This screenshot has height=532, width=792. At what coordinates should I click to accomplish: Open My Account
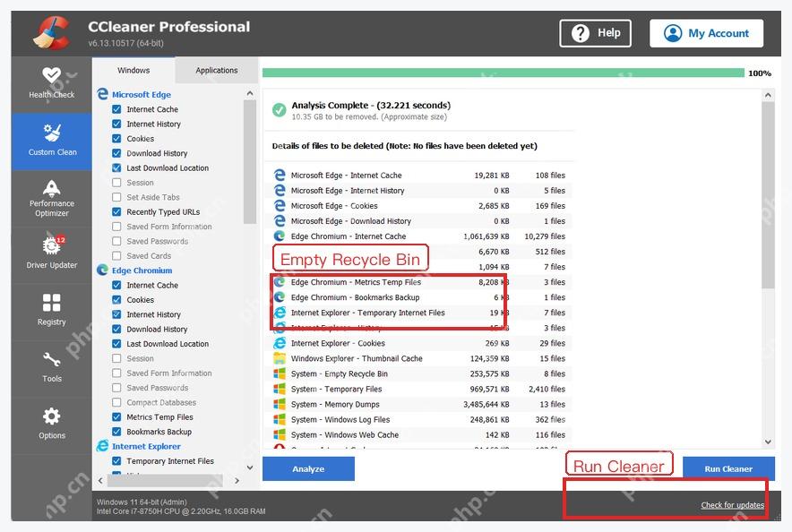pyautogui.click(x=706, y=33)
